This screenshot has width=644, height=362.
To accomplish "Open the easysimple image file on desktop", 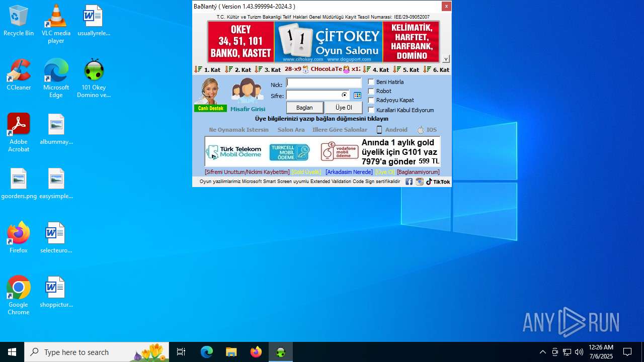I will point(56,184).
